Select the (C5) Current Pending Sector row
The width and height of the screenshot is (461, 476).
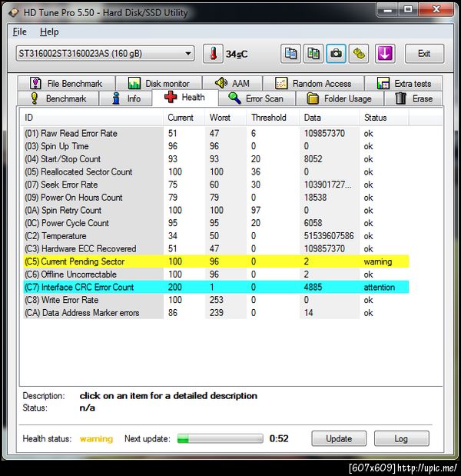216,261
